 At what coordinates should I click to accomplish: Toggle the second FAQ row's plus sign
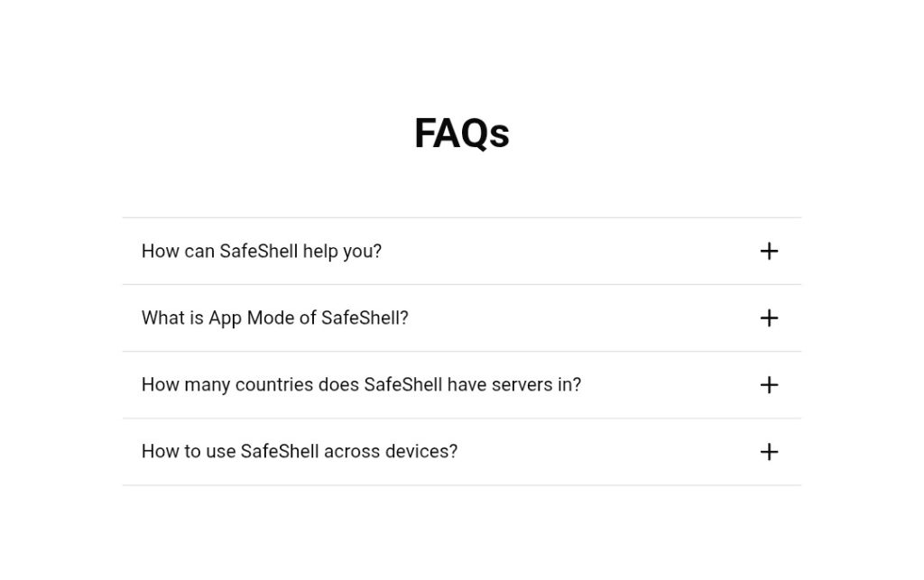pos(769,318)
